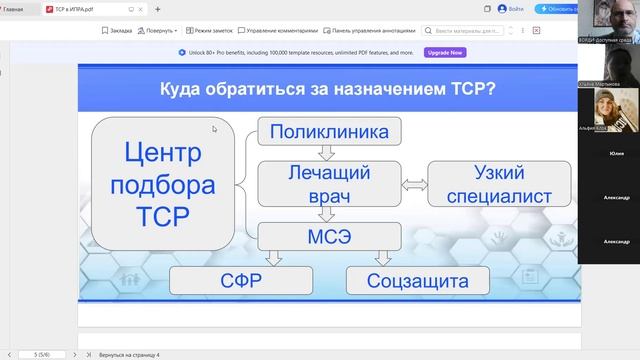The height and width of the screenshot is (360, 640).
Task: Click the Центр подбора ТСР box
Action: [163, 184]
